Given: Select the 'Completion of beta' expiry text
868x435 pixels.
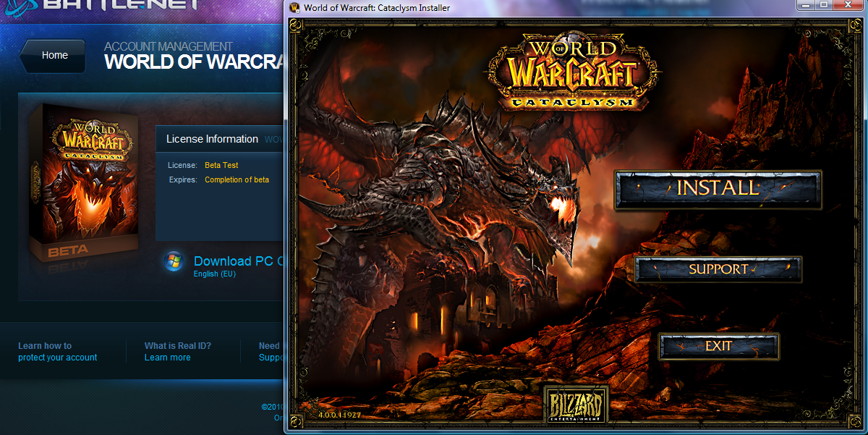Looking at the screenshot, I should (x=237, y=180).
